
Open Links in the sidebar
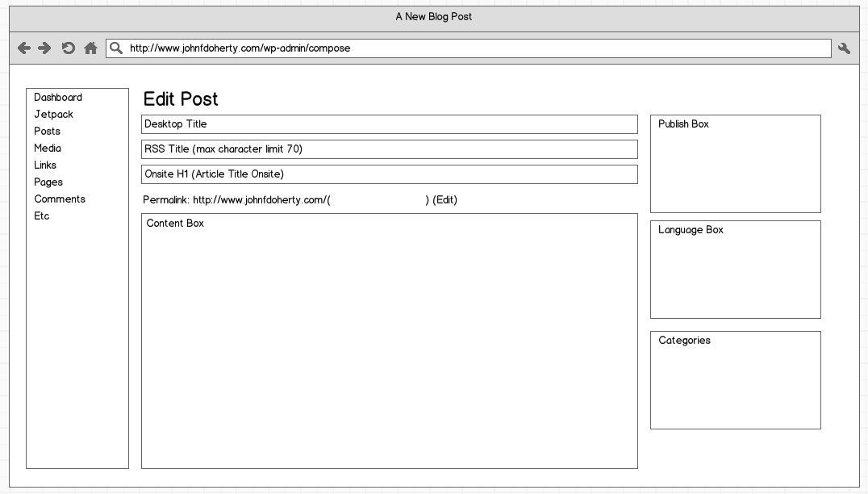[45, 165]
